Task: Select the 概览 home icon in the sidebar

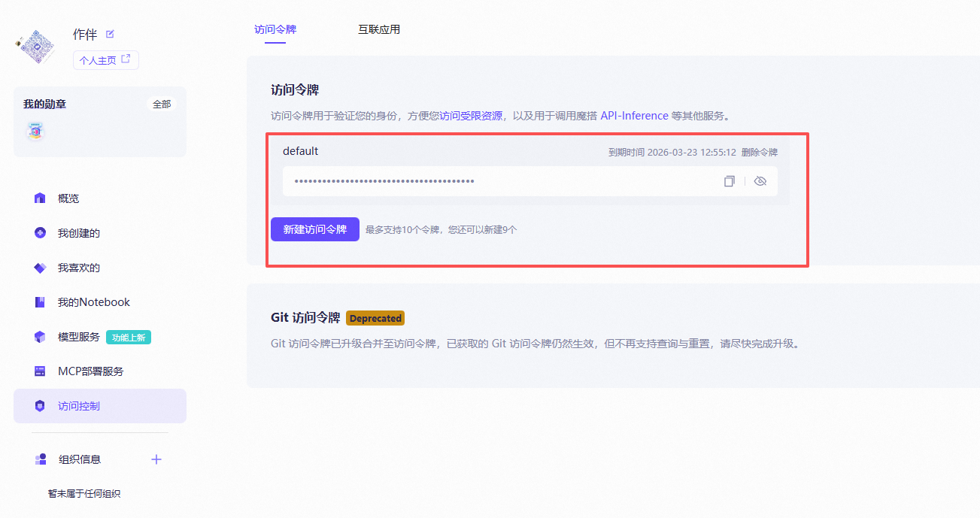Action: [x=39, y=198]
